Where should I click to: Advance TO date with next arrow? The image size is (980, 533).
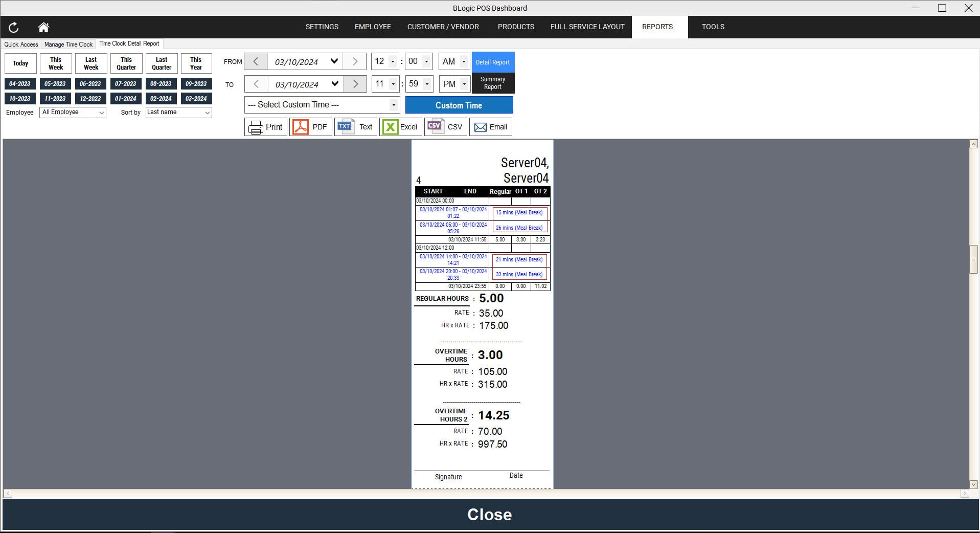pos(355,84)
